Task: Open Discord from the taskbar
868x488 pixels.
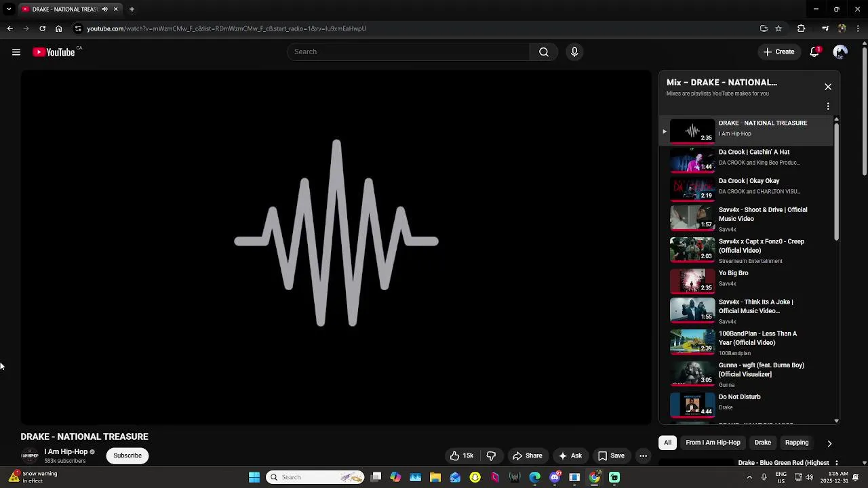Action: coord(555,477)
